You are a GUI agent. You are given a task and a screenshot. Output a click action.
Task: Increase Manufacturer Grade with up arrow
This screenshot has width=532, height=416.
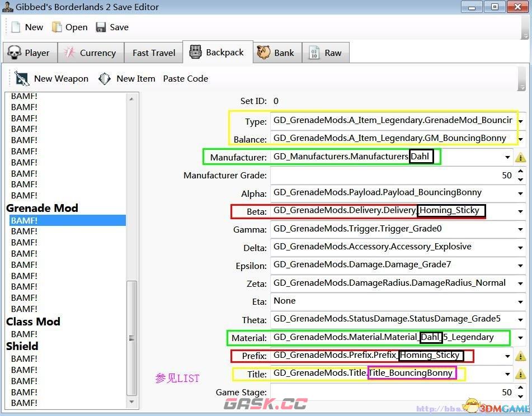click(520, 172)
